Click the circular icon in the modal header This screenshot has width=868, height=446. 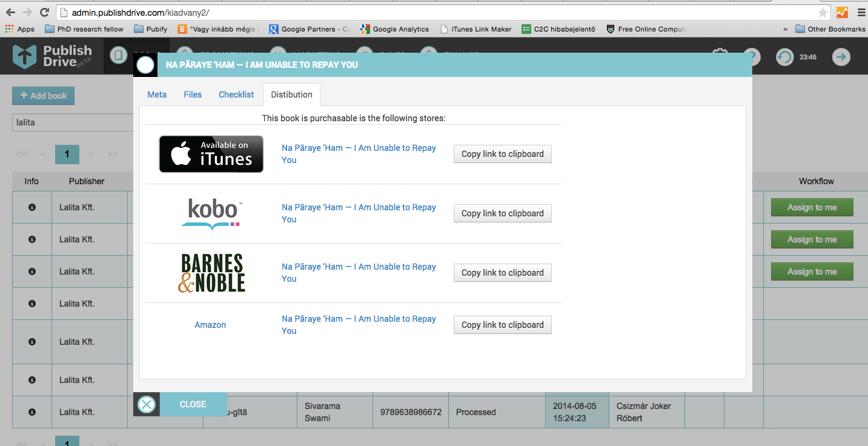(145, 65)
